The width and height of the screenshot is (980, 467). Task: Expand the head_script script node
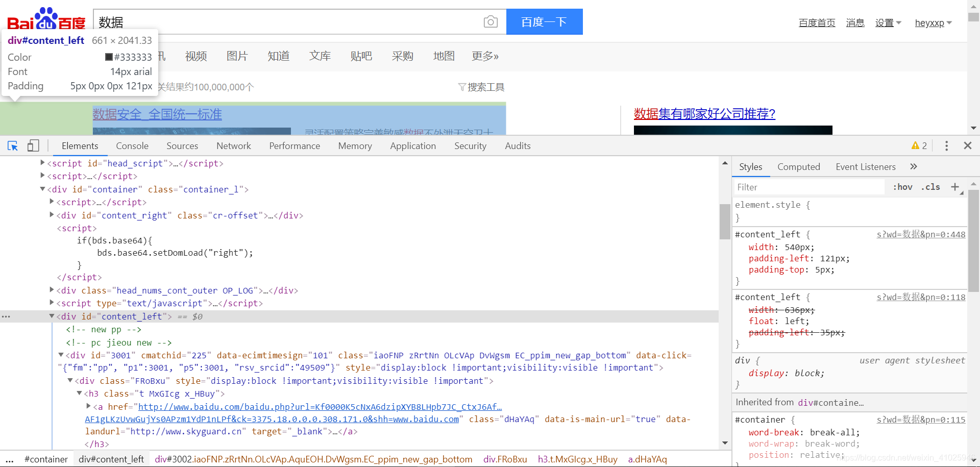coord(43,163)
